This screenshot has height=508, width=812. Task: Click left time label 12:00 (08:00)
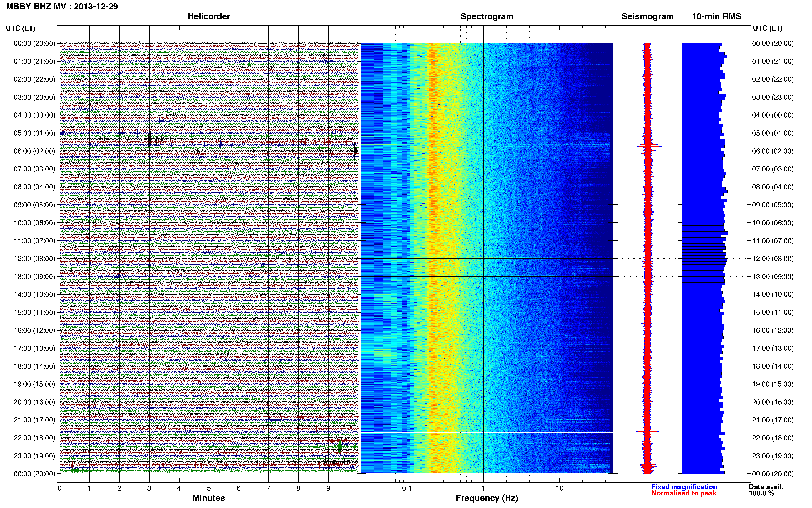click(34, 259)
